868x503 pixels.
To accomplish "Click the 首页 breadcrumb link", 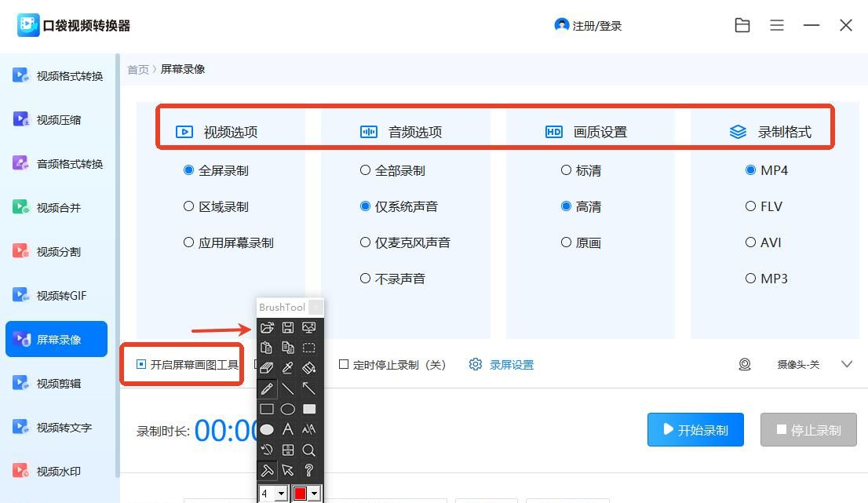I will (x=138, y=69).
